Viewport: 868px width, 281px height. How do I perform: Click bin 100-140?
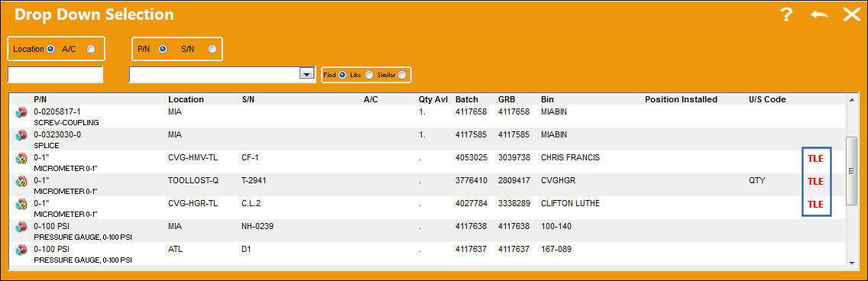(556, 226)
